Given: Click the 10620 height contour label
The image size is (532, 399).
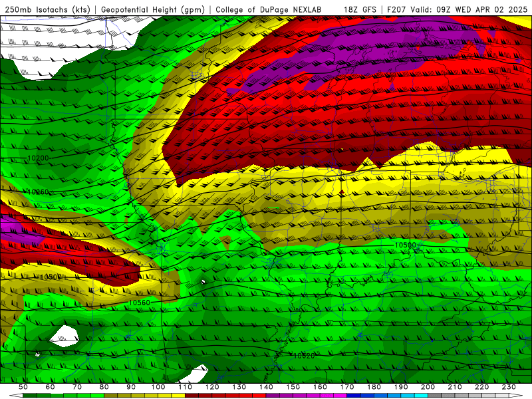Looking at the screenshot, I should click(304, 356).
